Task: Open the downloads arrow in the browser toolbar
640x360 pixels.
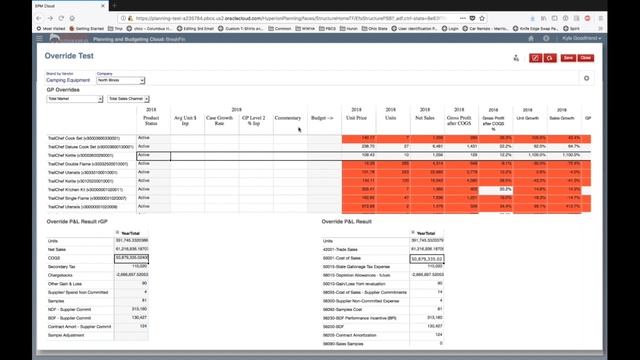Action: [533, 18]
